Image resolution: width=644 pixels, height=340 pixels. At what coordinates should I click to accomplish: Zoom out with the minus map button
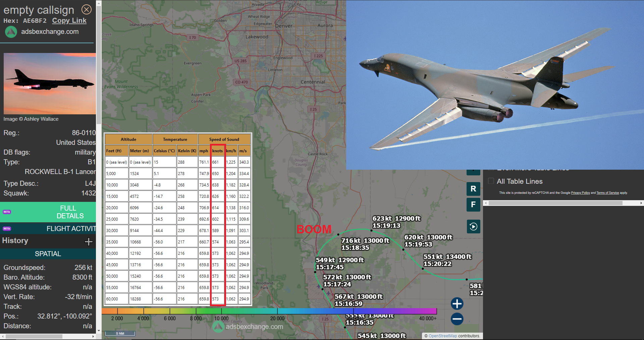(x=457, y=319)
